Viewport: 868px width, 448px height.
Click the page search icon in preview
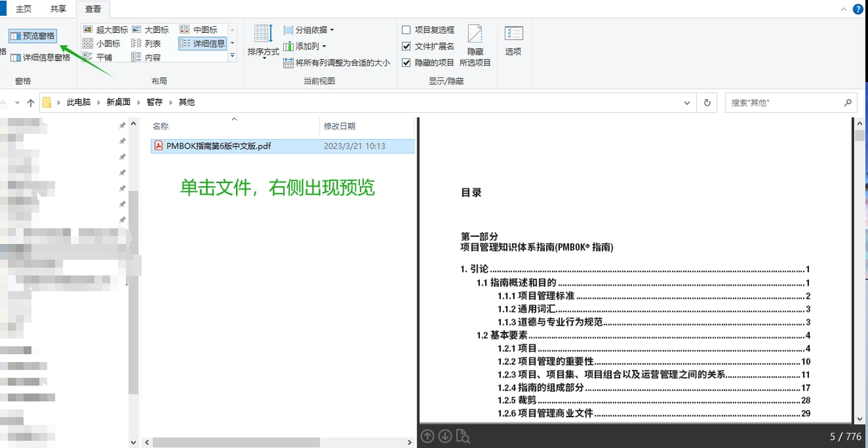point(464,436)
